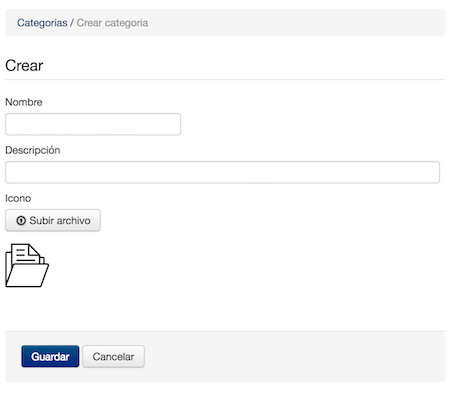
Task: Focus the Descripción text input
Action: point(222,172)
